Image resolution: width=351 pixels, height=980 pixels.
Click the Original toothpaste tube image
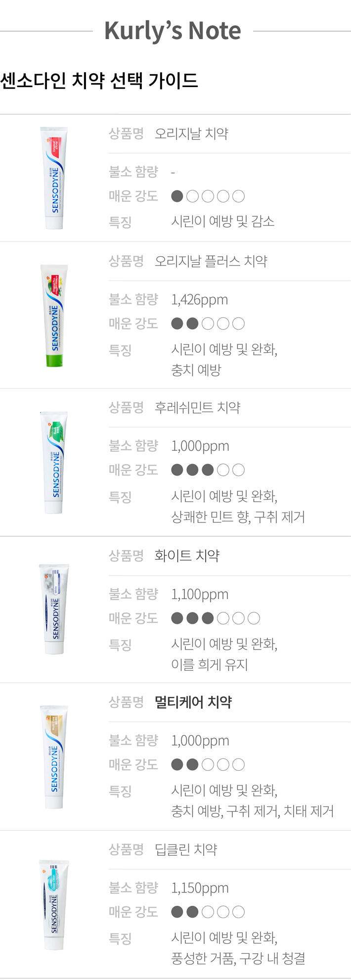[x=54, y=178]
